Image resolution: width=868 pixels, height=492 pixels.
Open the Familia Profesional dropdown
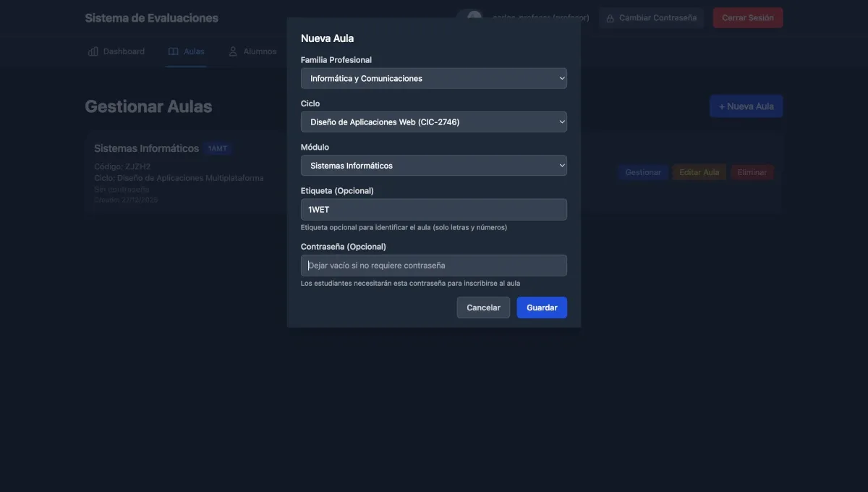434,77
